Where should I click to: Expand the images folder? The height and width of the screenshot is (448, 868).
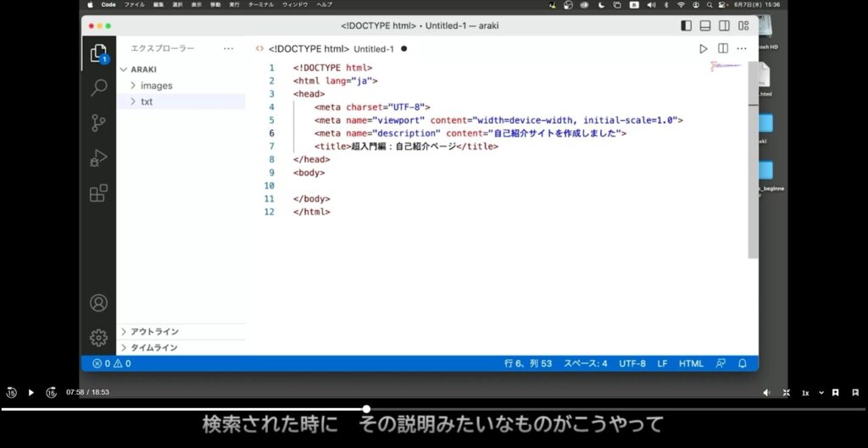[x=156, y=86]
